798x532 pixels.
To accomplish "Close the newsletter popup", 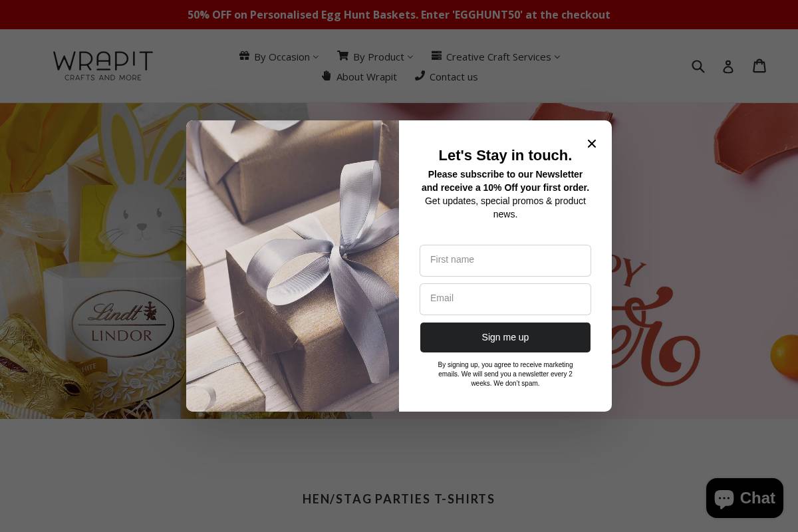I will (592, 144).
